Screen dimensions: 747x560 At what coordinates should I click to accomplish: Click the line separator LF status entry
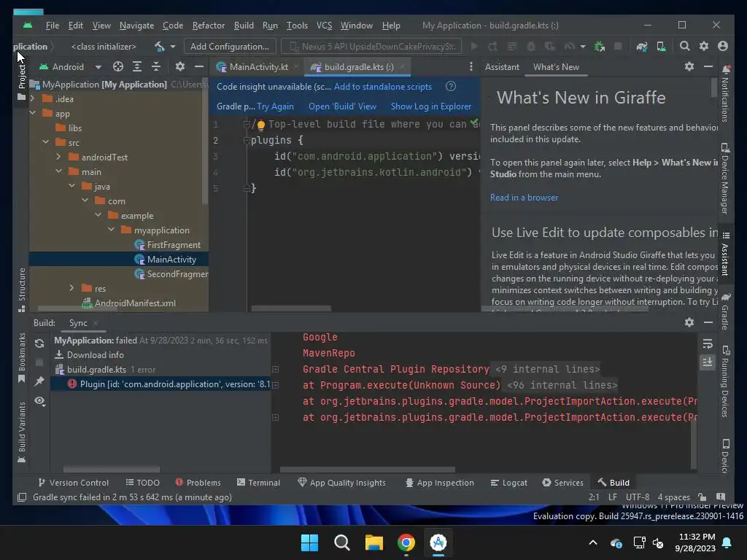(613, 497)
